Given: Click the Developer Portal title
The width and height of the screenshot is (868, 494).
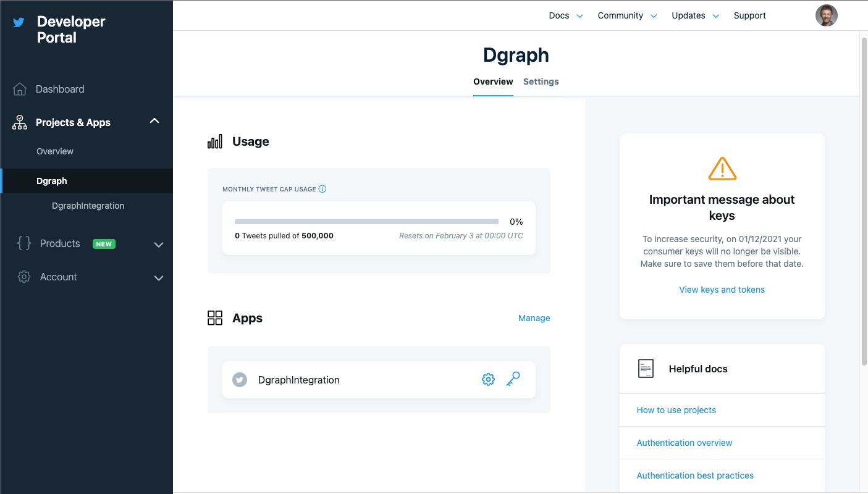Looking at the screenshot, I should pos(71,30).
